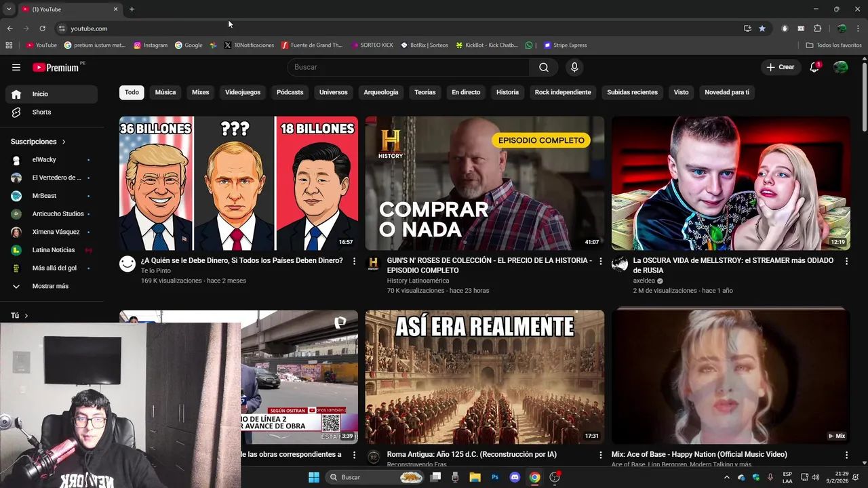Screen dimensions: 868x488
Task: Select the Música filter chip
Action: click(165, 92)
